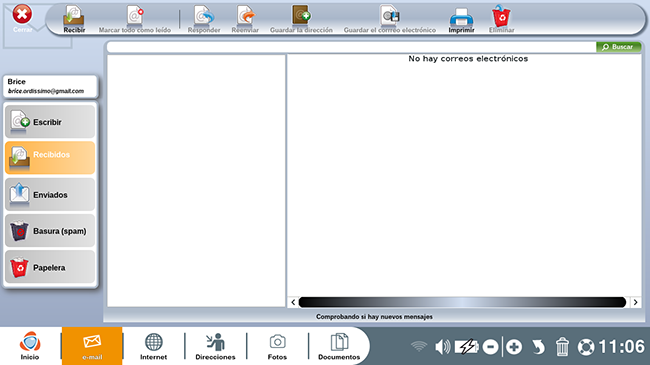The image size is (650, 365).
Task: Open the Fotos tab
Action: pos(277,346)
